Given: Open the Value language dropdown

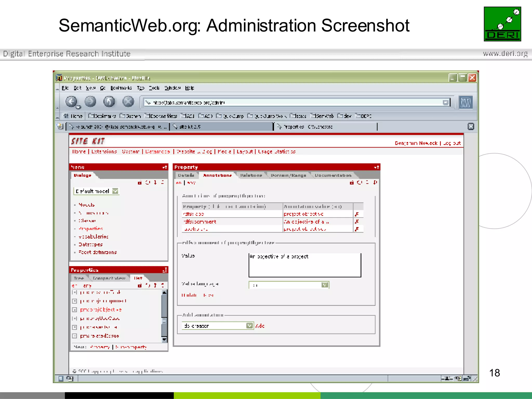Looking at the screenshot, I should tap(325, 285).
